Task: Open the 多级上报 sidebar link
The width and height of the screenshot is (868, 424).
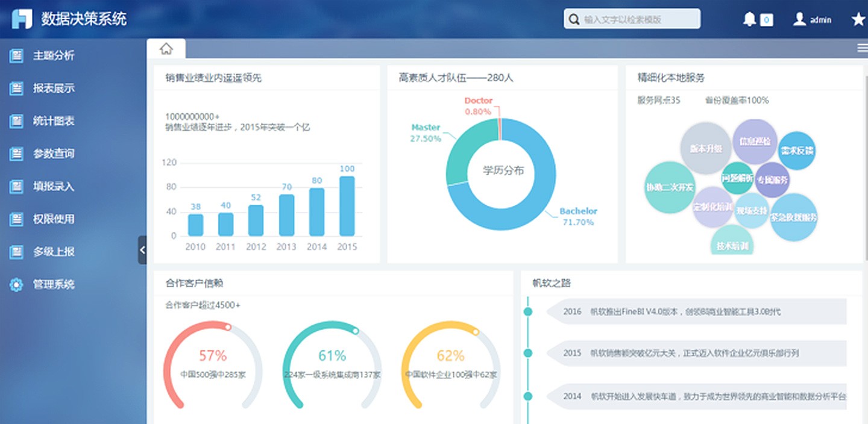Action: [x=54, y=252]
